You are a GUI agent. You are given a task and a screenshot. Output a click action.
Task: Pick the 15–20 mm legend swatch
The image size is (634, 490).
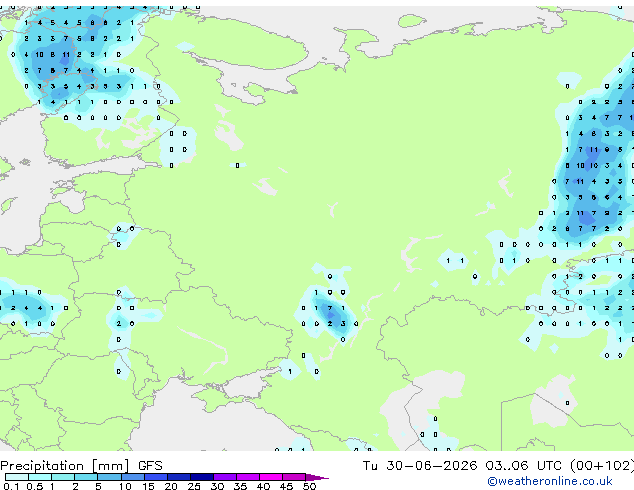click(155, 477)
